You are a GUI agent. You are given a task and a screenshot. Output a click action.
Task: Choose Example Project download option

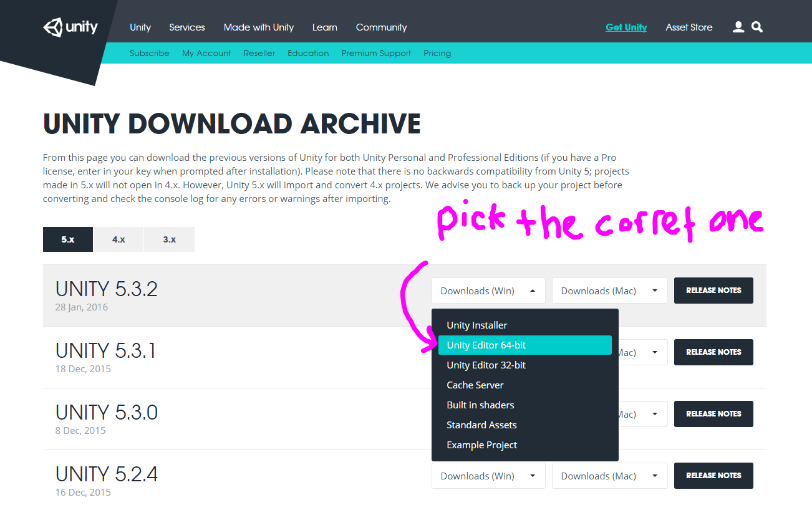click(481, 445)
